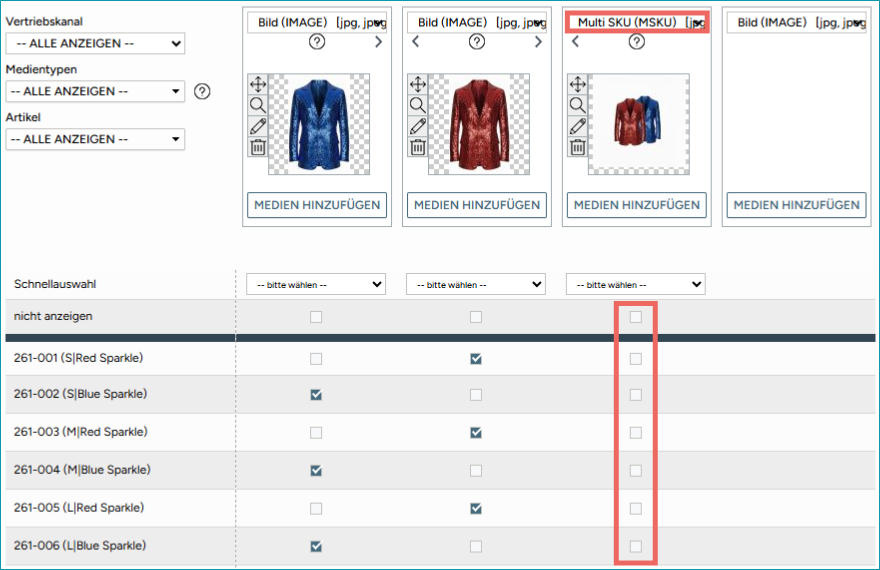Open Schnellauswahl dropdown under red jacket column

476,284
